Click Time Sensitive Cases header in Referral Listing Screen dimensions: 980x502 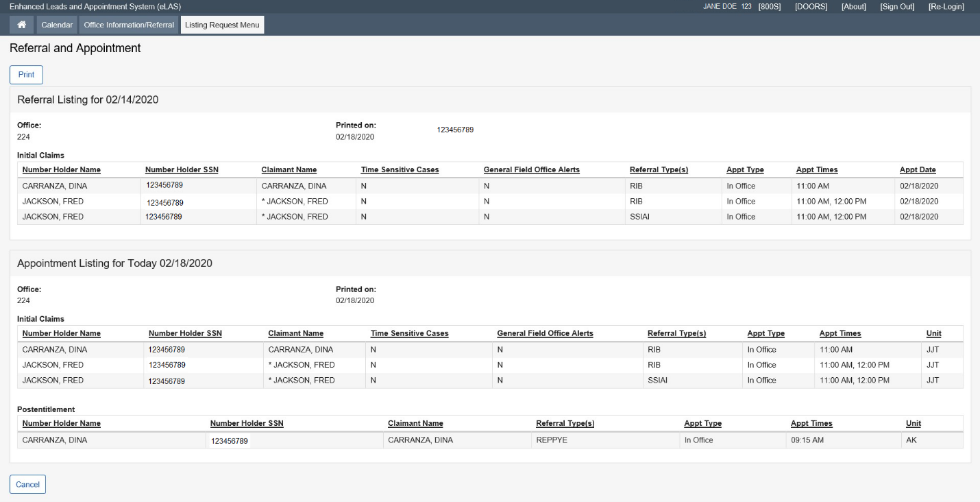tap(400, 170)
